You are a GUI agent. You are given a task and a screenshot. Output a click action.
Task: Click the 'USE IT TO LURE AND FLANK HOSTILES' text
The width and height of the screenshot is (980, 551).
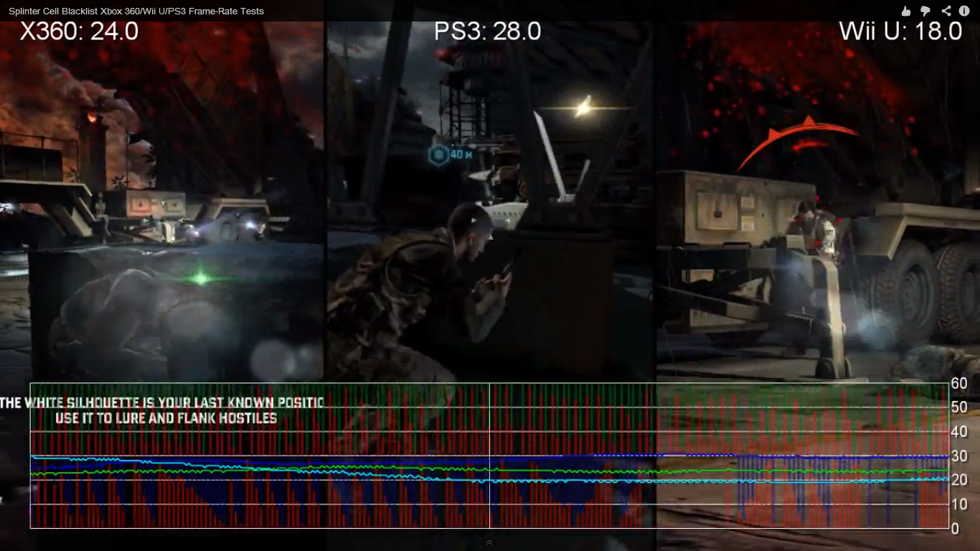click(166, 418)
